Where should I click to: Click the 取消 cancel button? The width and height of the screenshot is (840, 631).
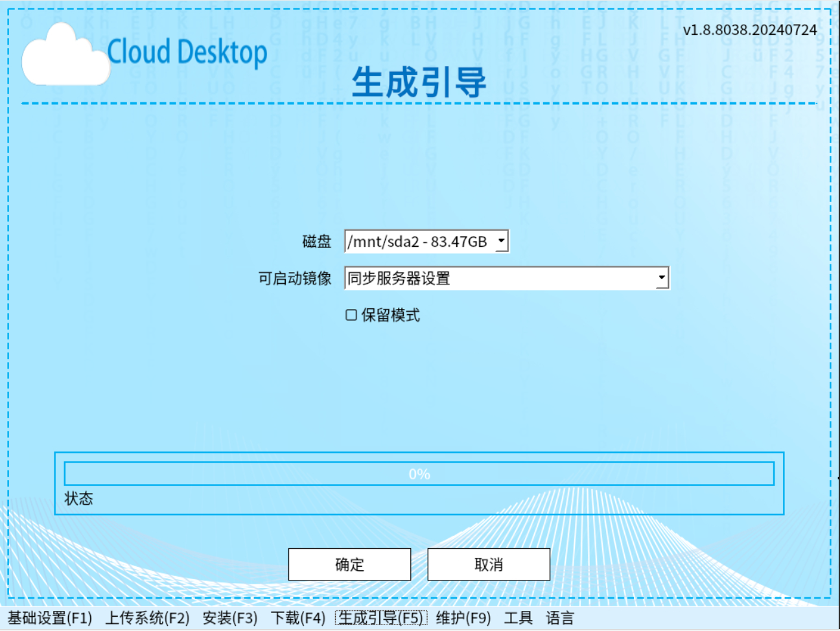[x=489, y=564]
